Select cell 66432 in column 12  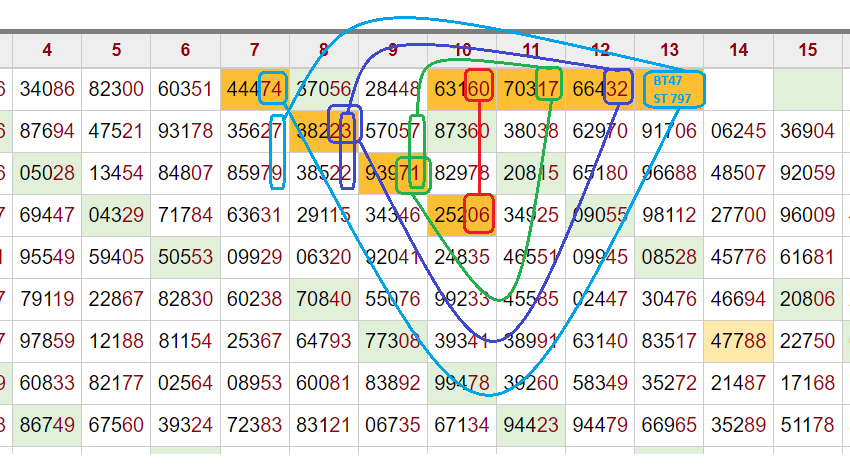[x=600, y=89]
